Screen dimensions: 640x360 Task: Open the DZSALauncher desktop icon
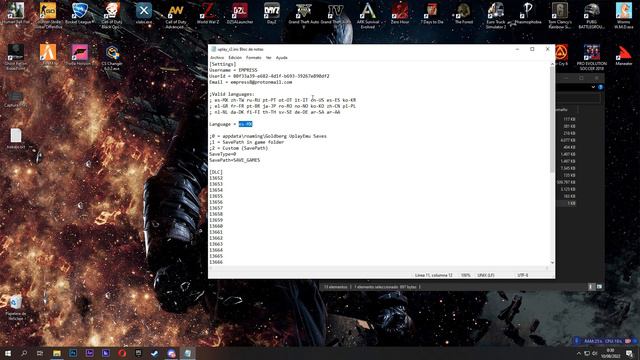click(x=240, y=13)
